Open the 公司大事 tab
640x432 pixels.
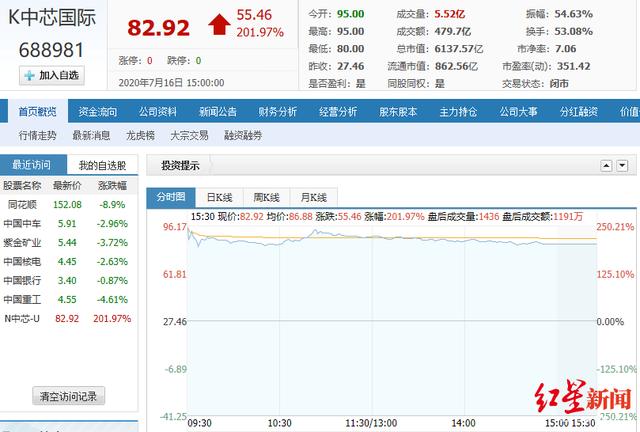coord(518,111)
